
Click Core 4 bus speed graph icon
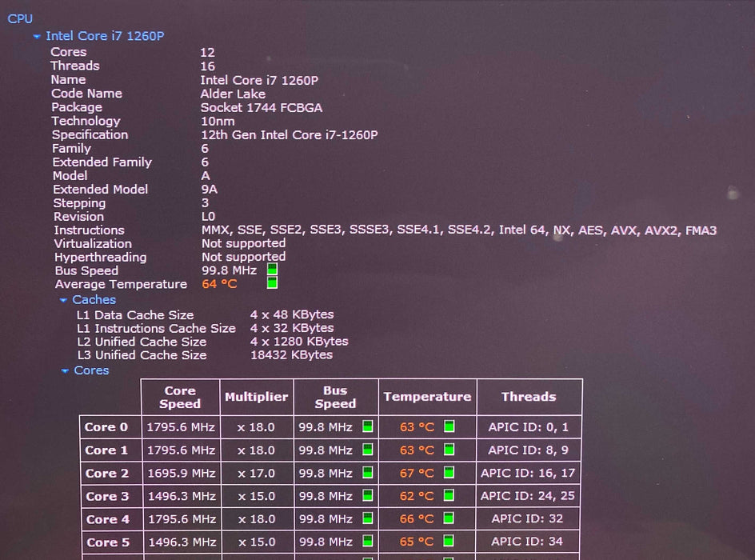click(367, 518)
